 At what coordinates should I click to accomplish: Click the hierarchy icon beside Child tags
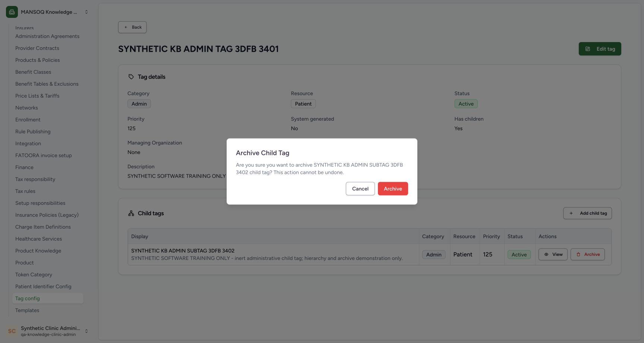point(131,213)
